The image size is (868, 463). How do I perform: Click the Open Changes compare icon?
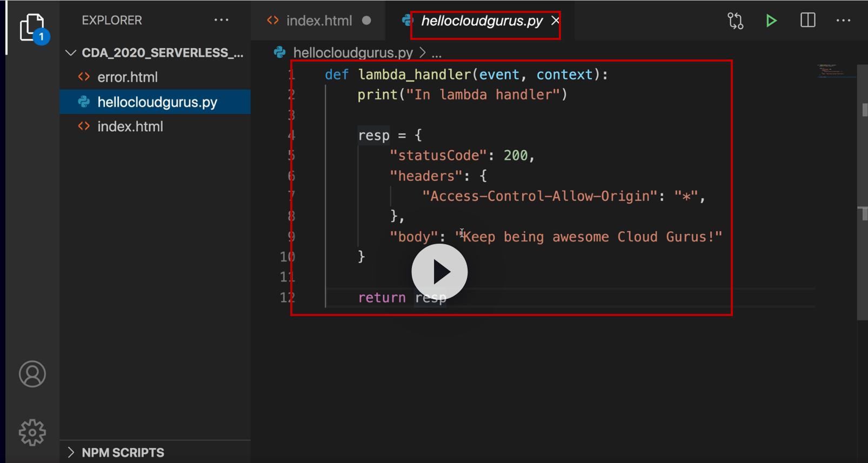[736, 21]
